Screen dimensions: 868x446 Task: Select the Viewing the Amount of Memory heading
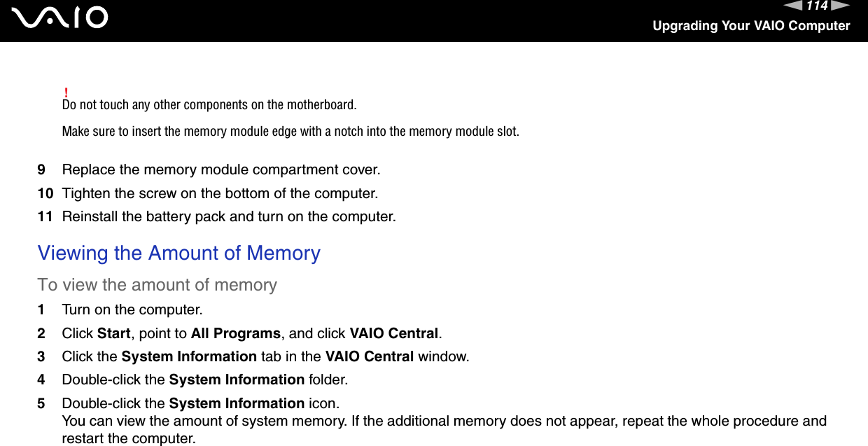point(179,253)
